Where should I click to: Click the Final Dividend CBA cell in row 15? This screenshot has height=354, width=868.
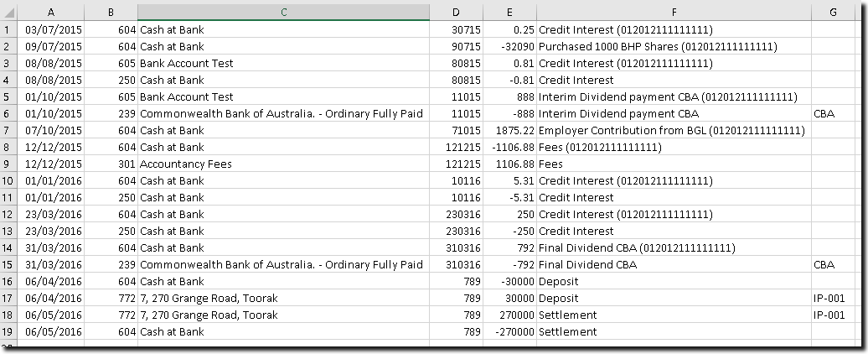(586, 264)
